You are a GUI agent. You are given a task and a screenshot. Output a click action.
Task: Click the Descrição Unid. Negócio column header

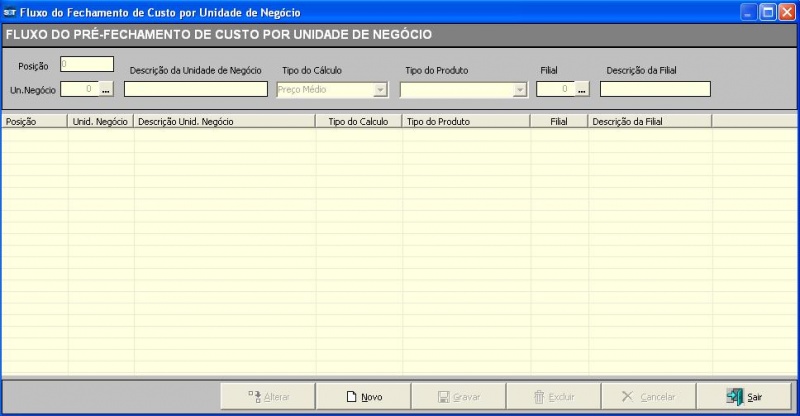(x=224, y=121)
